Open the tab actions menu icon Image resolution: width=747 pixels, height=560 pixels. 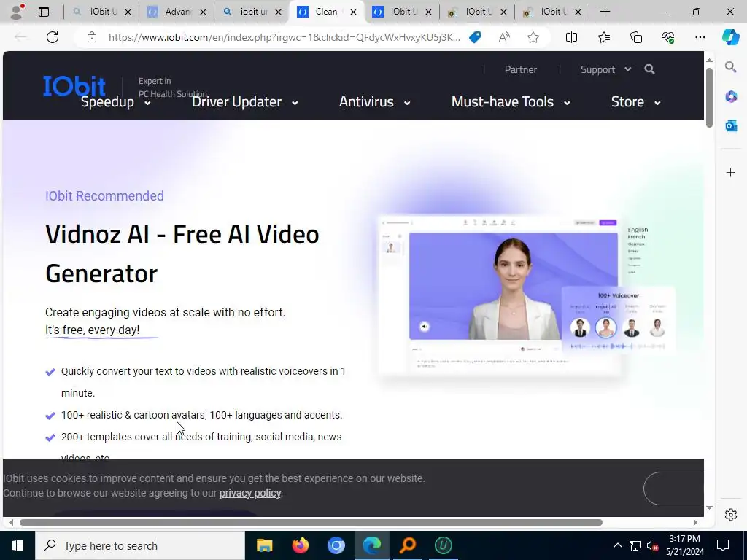[x=44, y=12]
